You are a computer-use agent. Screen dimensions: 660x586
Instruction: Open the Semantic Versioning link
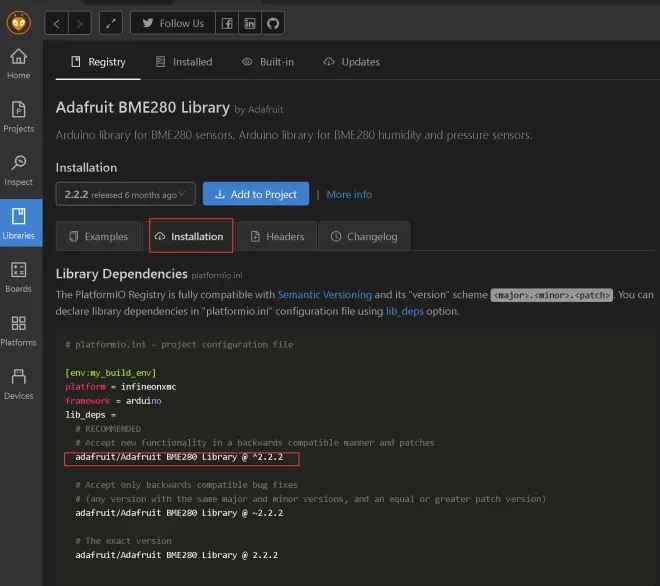coord(325,295)
